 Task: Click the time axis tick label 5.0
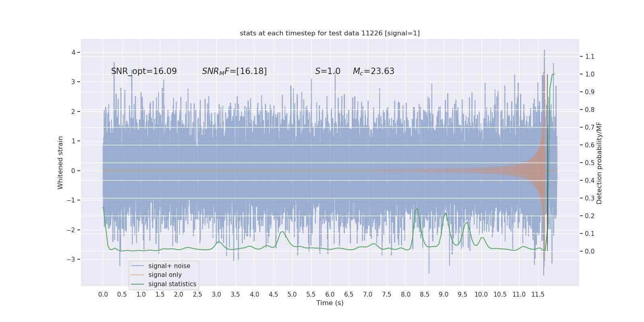292,294
